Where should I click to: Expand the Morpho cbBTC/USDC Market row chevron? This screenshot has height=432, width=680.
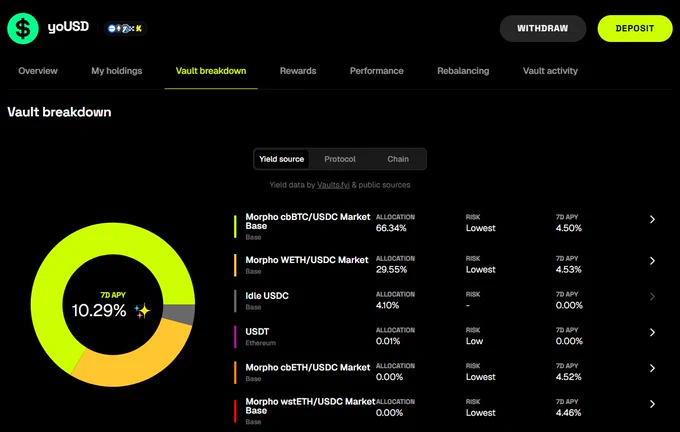(x=652, y=219)
